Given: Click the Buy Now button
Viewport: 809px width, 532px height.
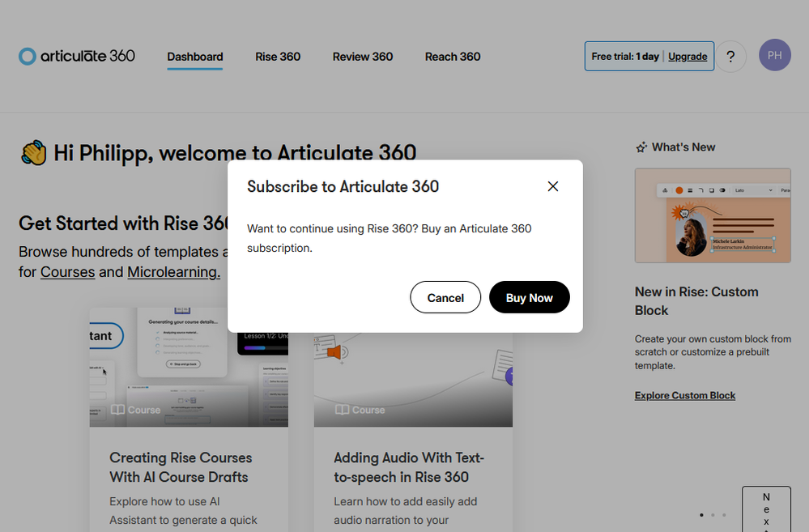Looking at the screenshot, I should point(530,298).
